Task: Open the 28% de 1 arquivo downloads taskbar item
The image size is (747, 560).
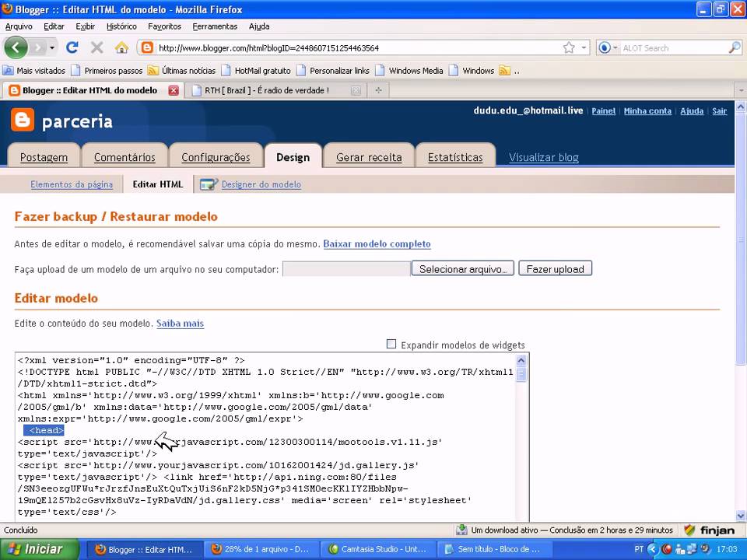Action: (x=261, y=550)
